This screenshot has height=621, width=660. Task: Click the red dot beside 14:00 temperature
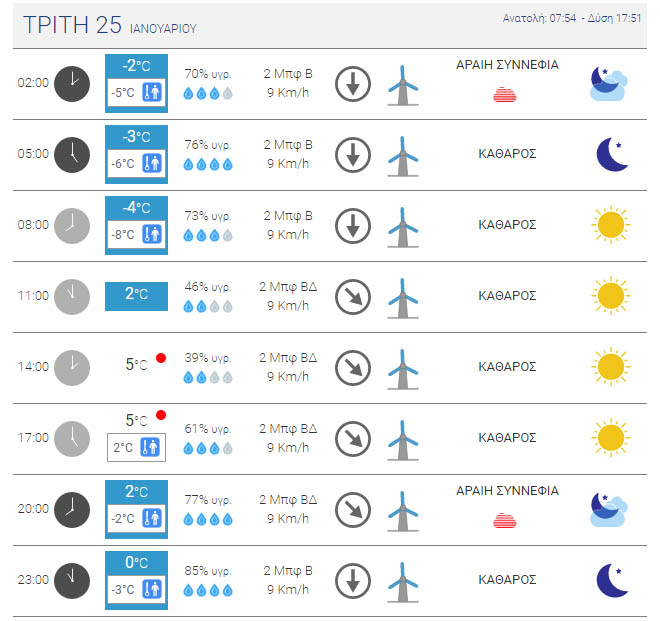[x=160, y=357]
